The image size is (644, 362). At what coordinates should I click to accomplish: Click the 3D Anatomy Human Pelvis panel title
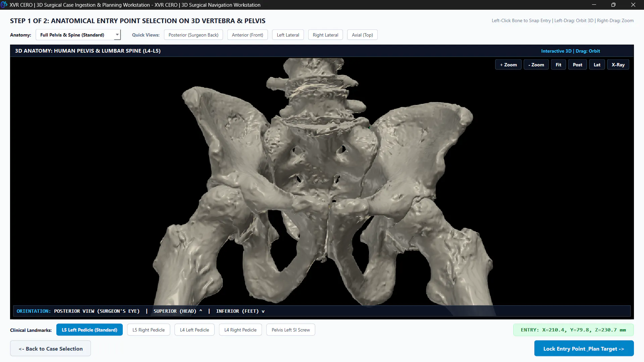(x=88, y=51)
